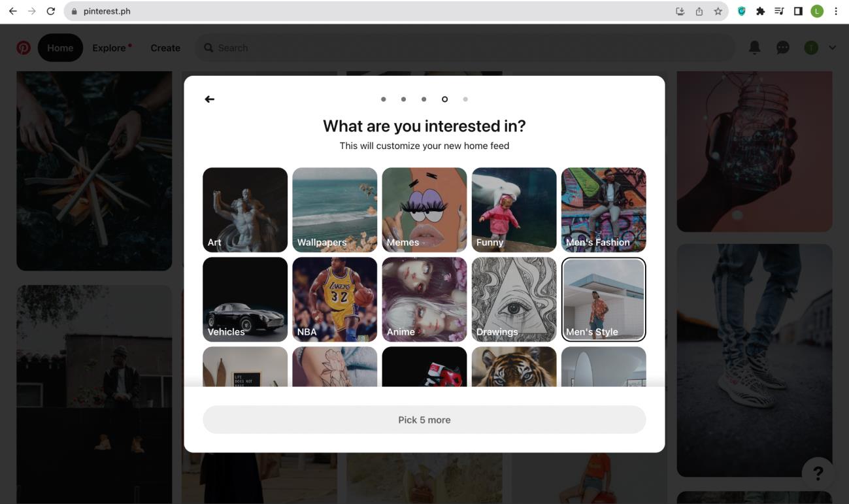849x504 pixels.
Task: Open the profile avatar in Pinterest header
Action: 811,48
